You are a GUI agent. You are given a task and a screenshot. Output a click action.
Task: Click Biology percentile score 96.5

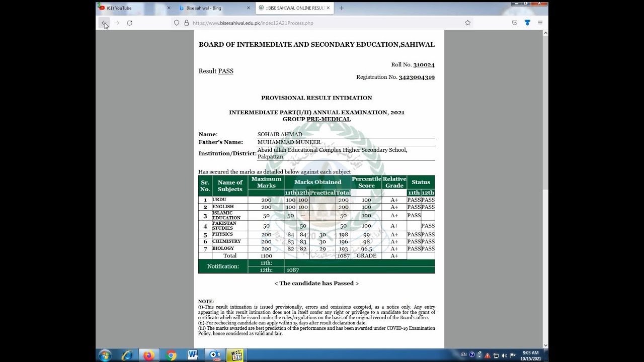coord(366,249)
